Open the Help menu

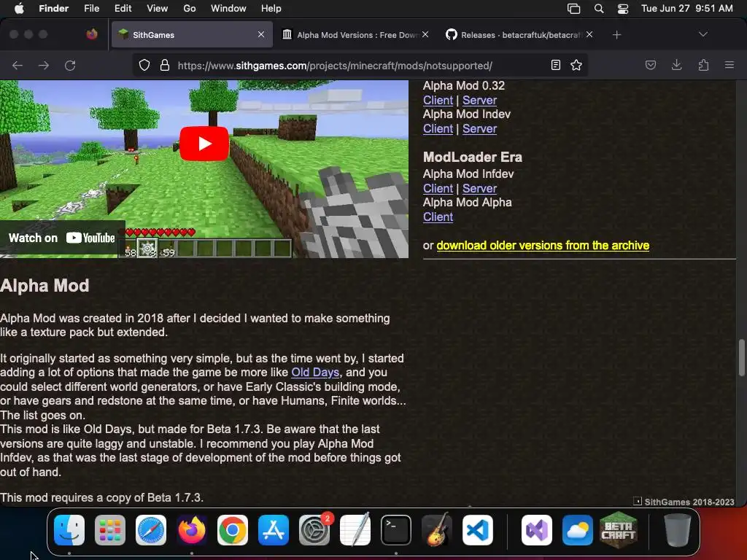click(x=271, y=9)
